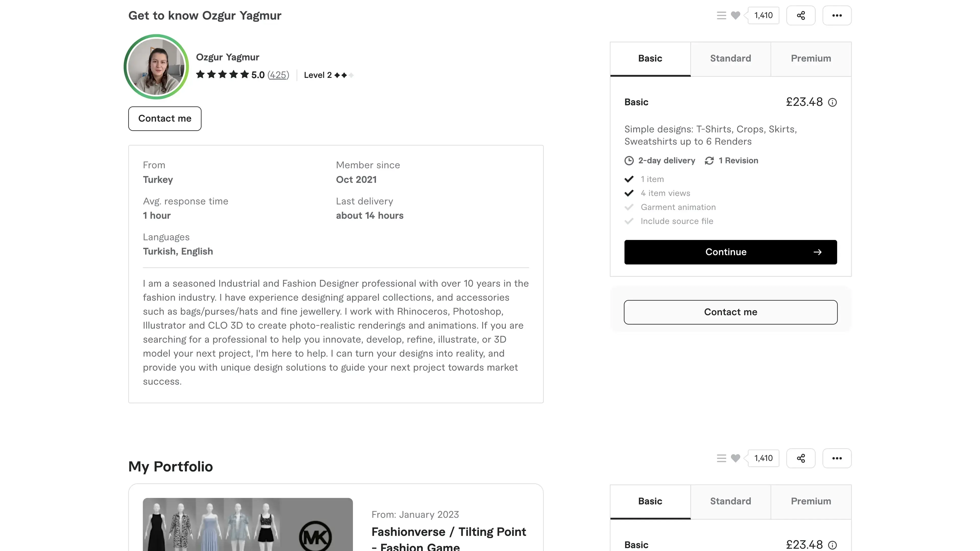Open the more options menu near My Portfolio

837,458
